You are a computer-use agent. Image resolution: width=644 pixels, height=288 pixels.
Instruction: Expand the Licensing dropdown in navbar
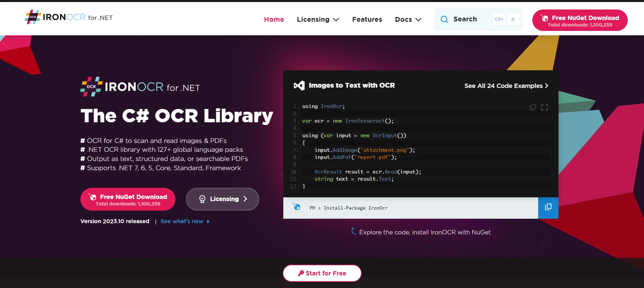[318, 19]
